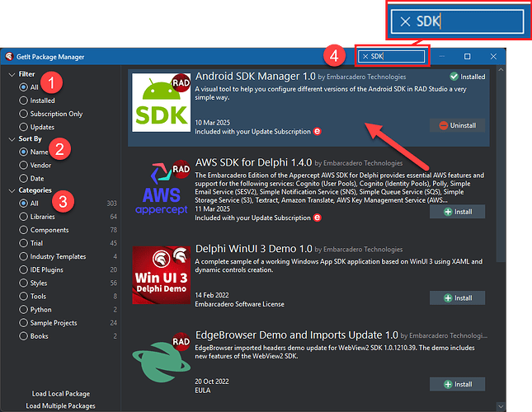Click the green Installed checkmark icon
This screenshot has height=412, width=532.
click(454, 77)
